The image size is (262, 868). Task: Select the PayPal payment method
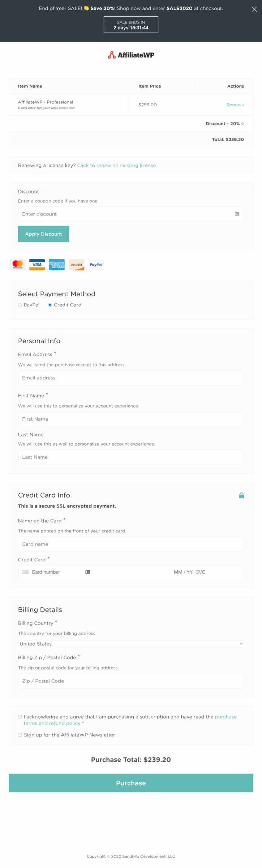tap(20, 305)
